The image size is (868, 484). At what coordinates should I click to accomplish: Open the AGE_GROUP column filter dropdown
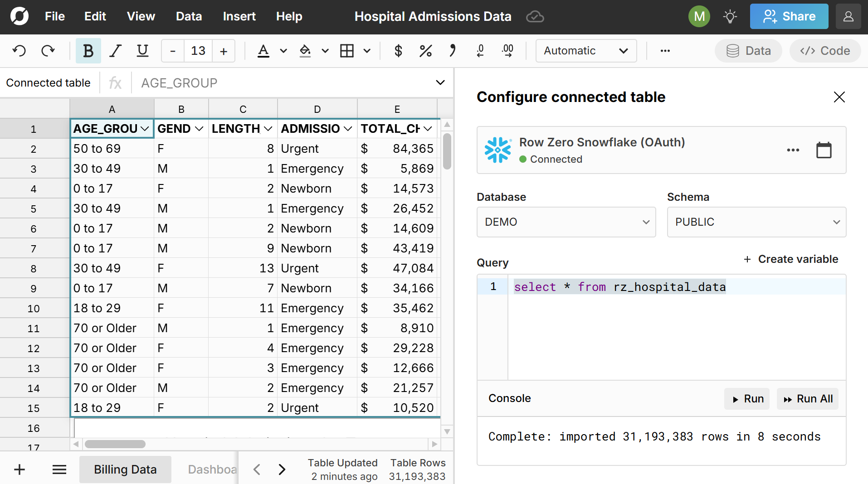(x=145, y=128)
